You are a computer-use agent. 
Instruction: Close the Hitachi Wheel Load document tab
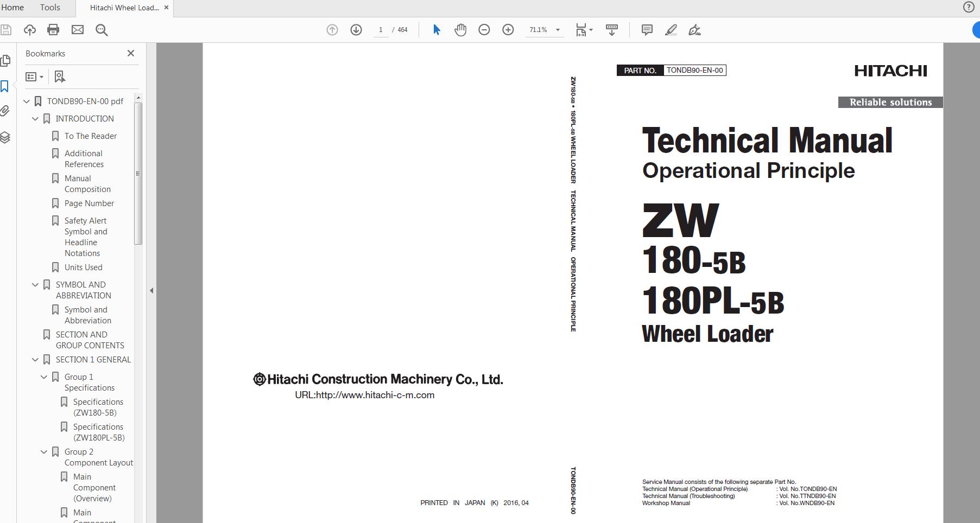[x=166, y=8]
